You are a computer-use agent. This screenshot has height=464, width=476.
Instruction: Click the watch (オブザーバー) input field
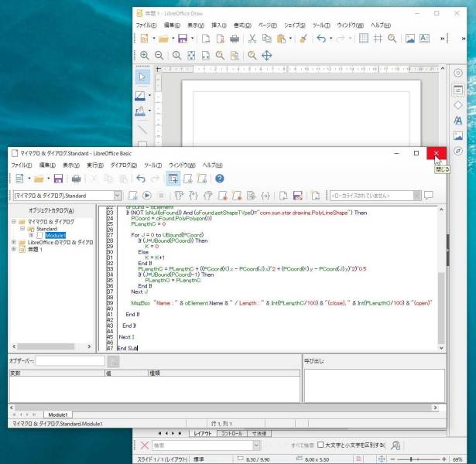point(70,361)
